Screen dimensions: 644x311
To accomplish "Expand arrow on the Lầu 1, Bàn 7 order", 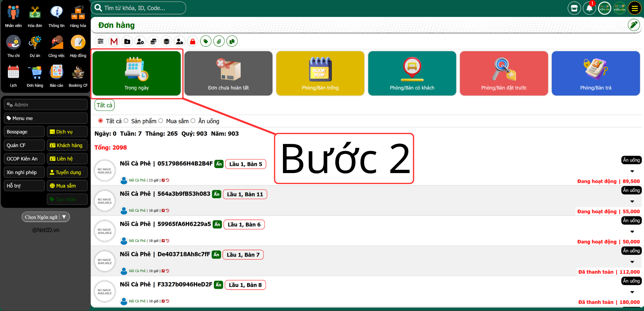I will (x=632, y=262).
